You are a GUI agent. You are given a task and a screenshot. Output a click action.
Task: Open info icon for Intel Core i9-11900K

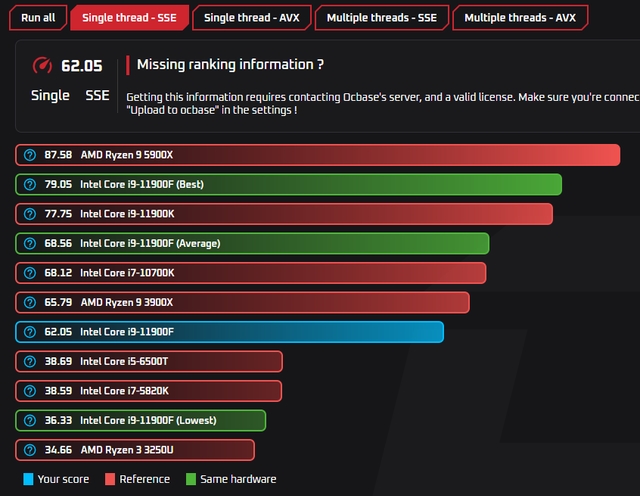(x=30, y=214)
